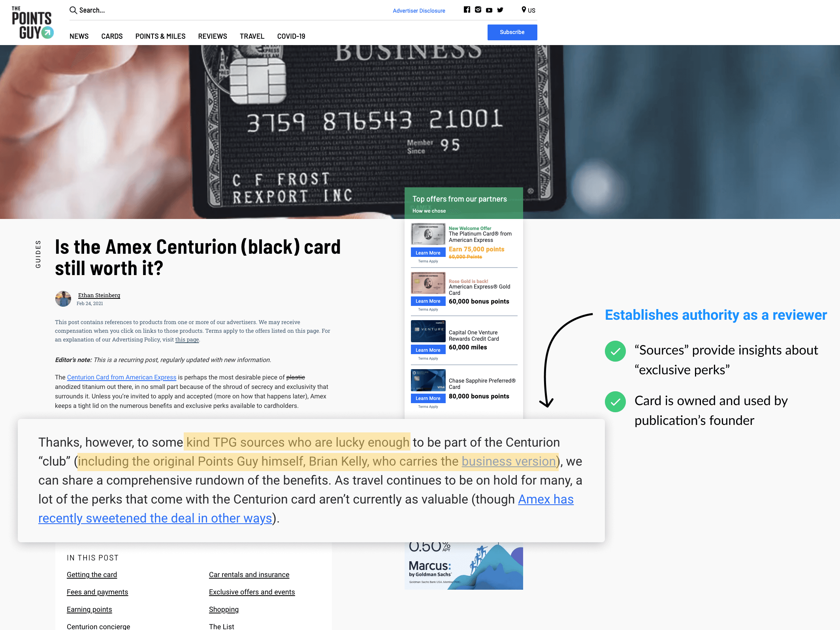Click Learn More for Platinum Card offer
Viewport: 840px width, 630px height.
(427, 252)
